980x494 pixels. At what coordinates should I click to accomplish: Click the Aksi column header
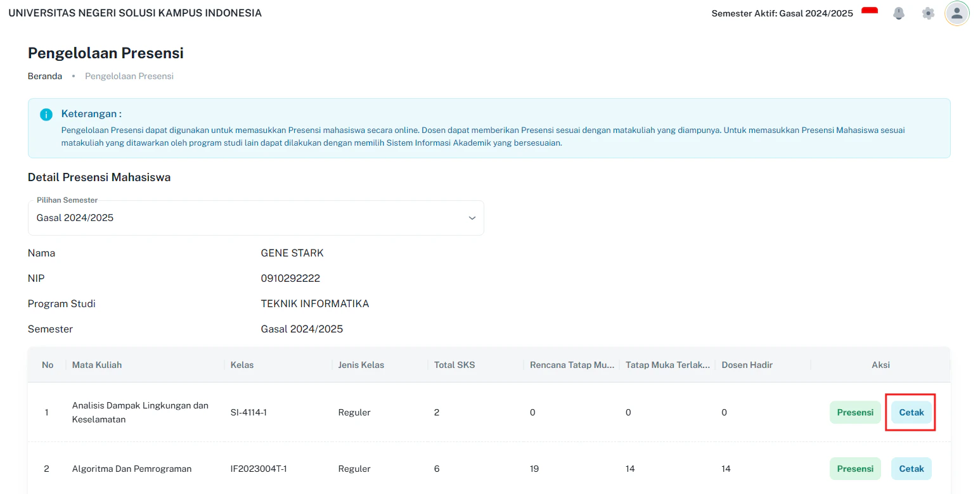coord(880,365)
